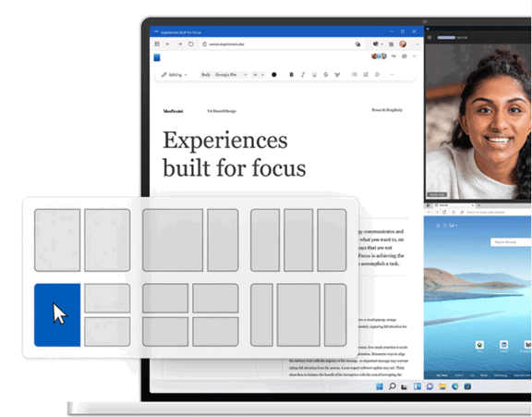
Task: Open the activity squiggle icon beside collaborators
Action: tap(393, 56)
